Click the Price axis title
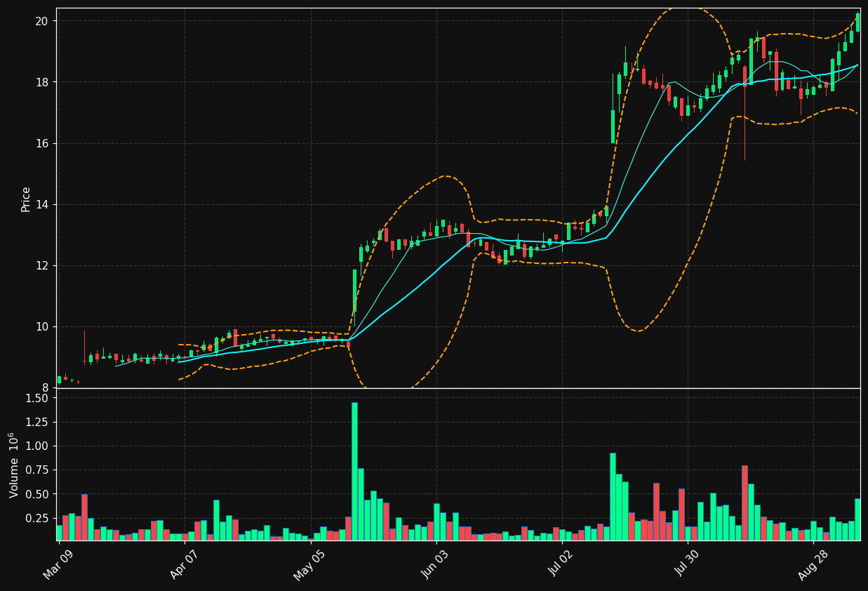Image resolution: width=868 pixels, height=591 pixels. tap(26, 199)
